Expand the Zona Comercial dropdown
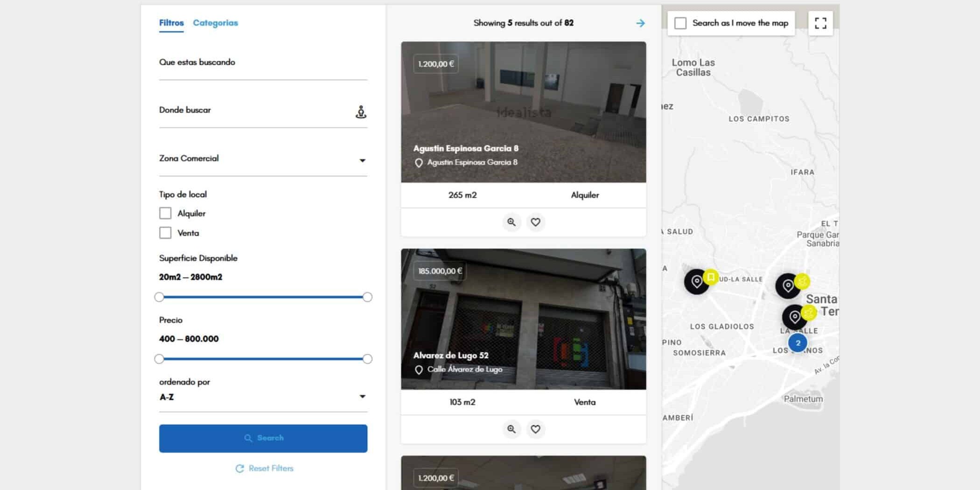Screen dimensions: 980x490 click(x=263, y=159)
